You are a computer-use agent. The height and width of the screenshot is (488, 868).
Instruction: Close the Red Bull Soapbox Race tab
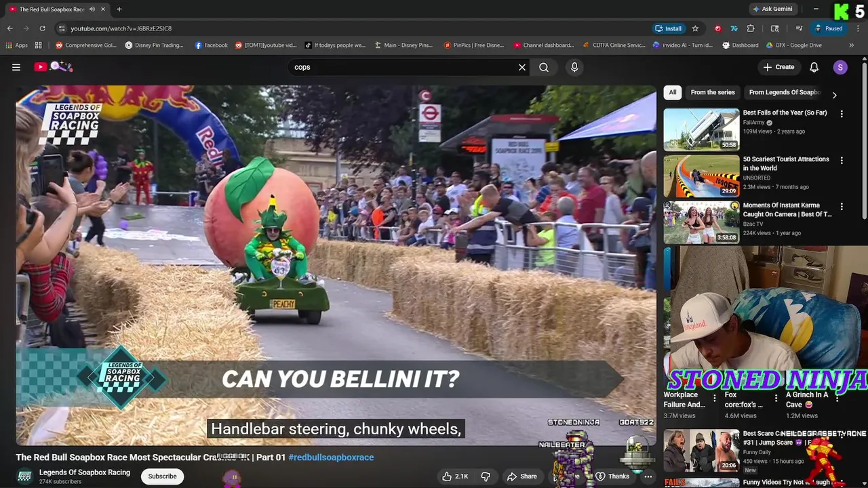103,9
